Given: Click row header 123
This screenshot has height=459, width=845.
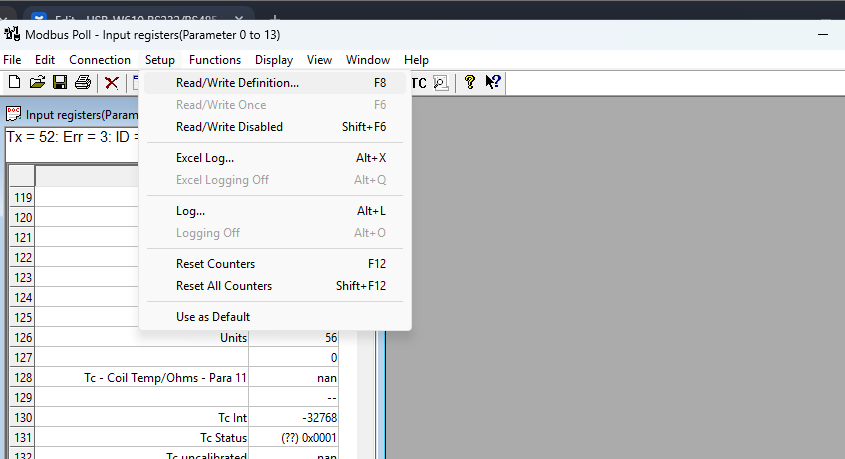Looking at the screenshot, I should tap(23, 277).
